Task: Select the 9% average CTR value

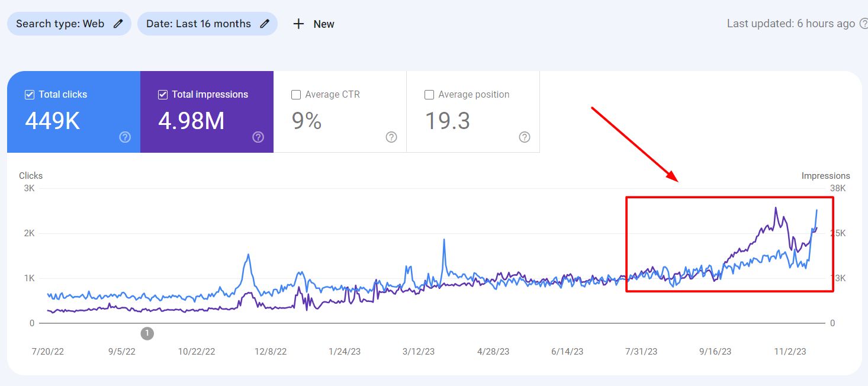Action: (307, 121)
